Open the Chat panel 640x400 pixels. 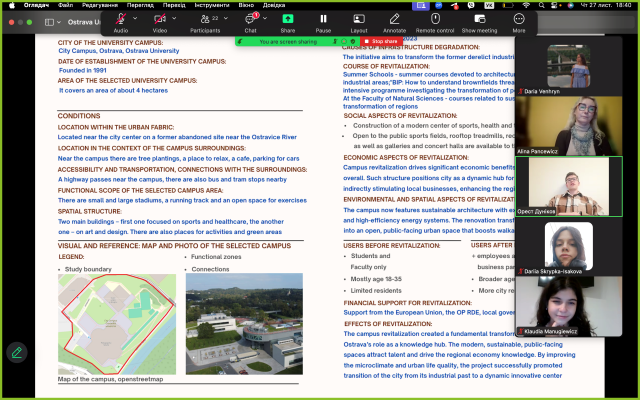click(x=251, y=19)
